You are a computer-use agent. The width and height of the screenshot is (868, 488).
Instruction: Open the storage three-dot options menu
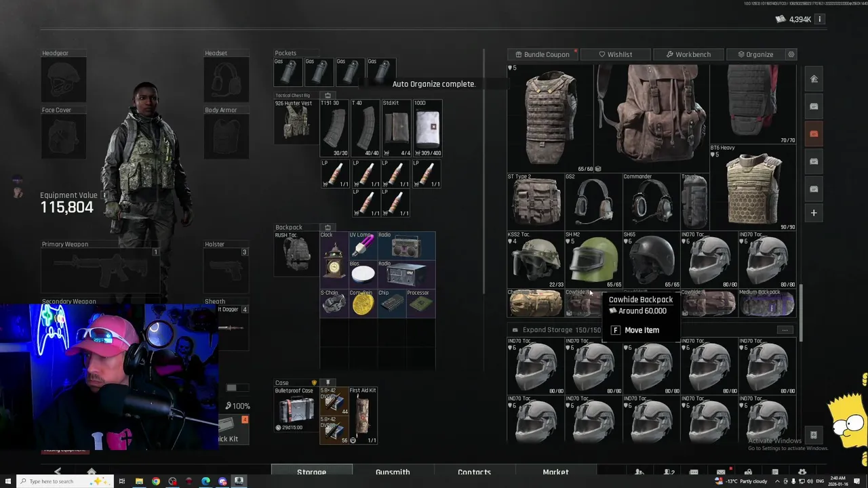point(785,330)
